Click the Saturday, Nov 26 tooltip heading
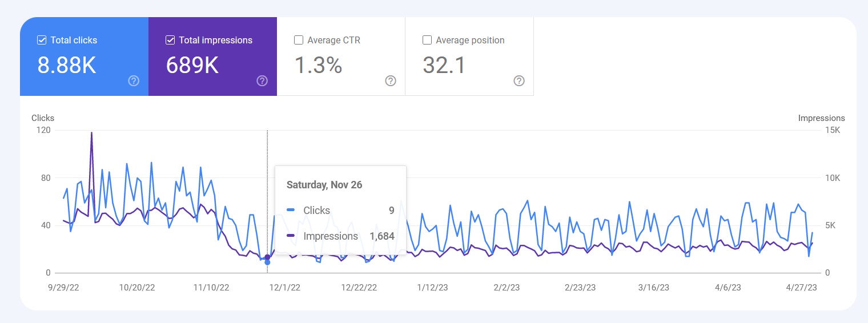This screenshot has height=323, width=868. [x=324, y=185]
